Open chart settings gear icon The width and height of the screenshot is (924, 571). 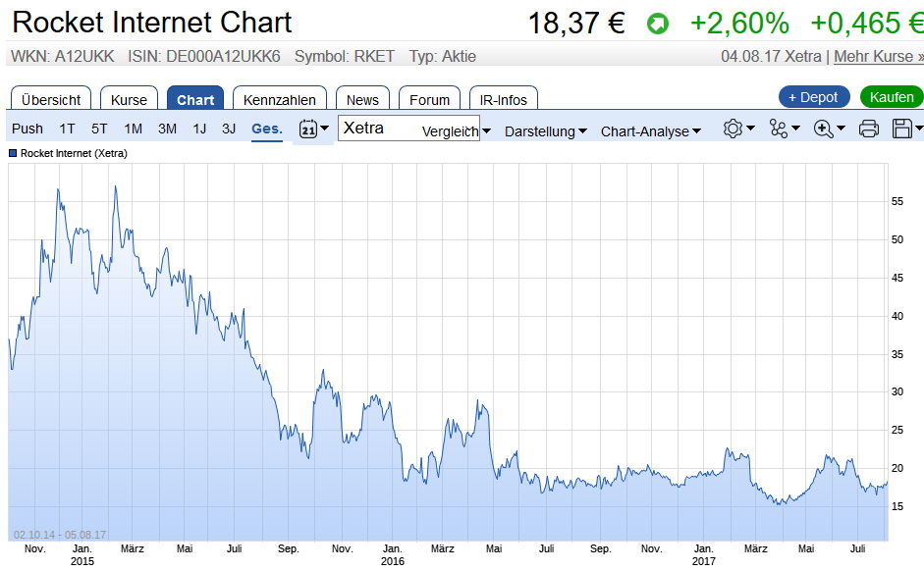(x=733, y=129)
